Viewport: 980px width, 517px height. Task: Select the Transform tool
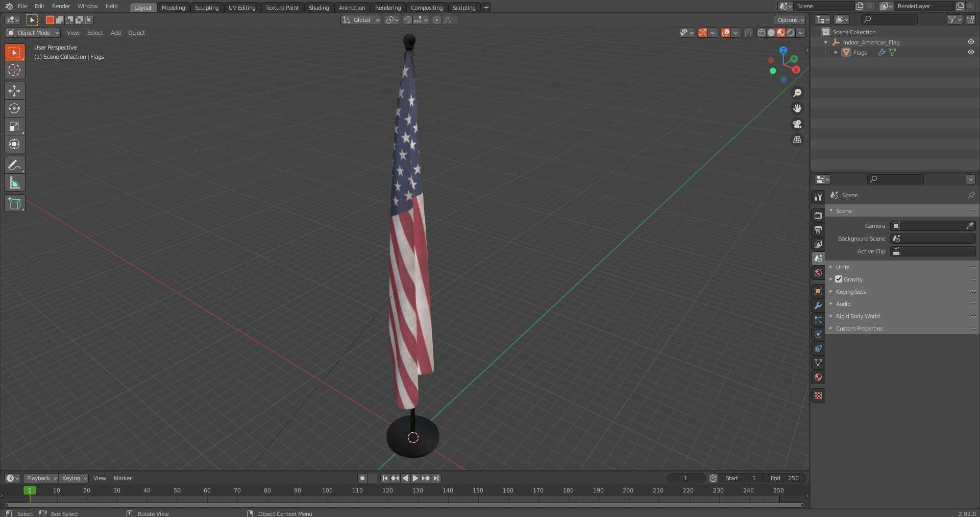pyautogui.click(x=14, y=145)
